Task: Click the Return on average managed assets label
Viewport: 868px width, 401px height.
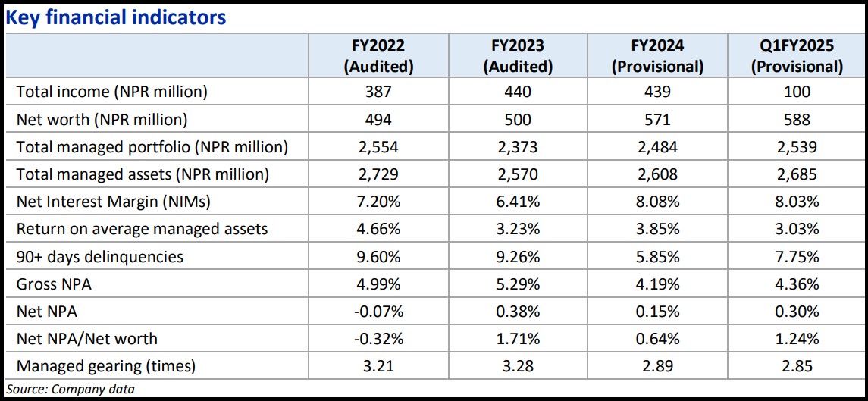Action: coord(142,229)
